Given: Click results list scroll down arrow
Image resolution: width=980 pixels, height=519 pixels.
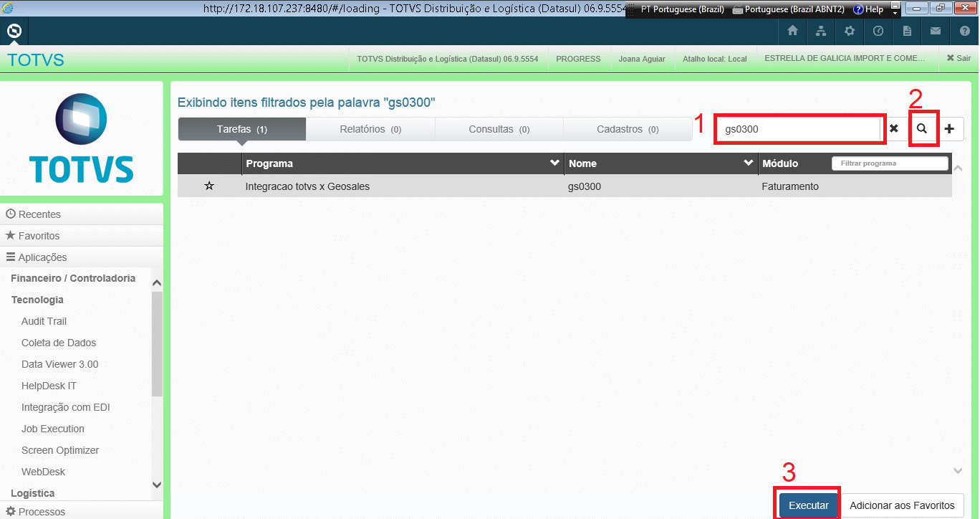Looking at the screenshot, I should 958,470.
